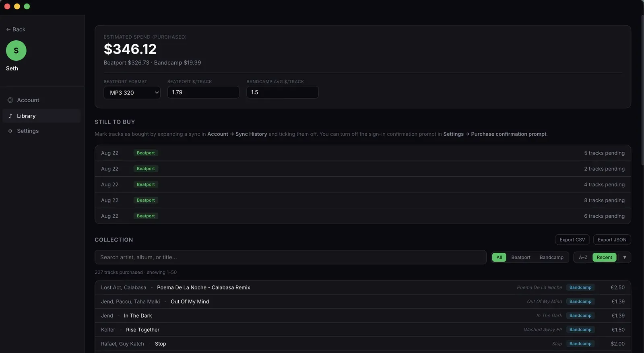Expand the Aug 22 row with 2 tracks pending

point(363,169)
